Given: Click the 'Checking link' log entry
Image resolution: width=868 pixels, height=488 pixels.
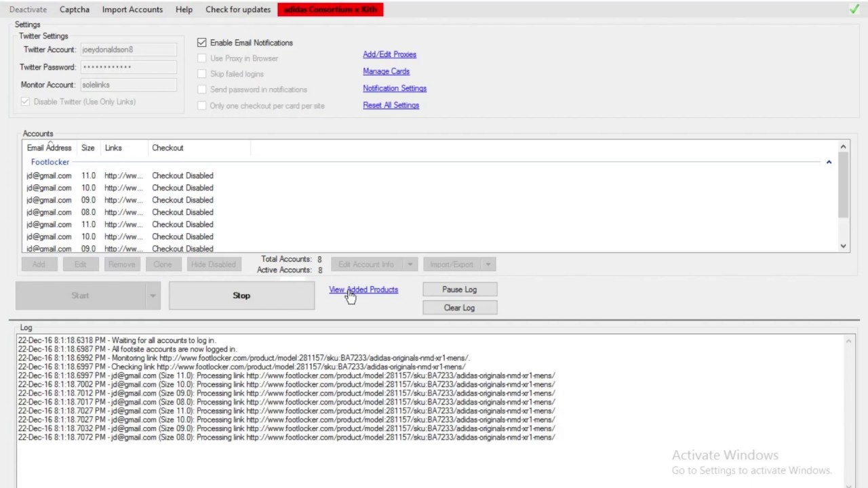Looking at the screenshot, I should pos(241,367).
